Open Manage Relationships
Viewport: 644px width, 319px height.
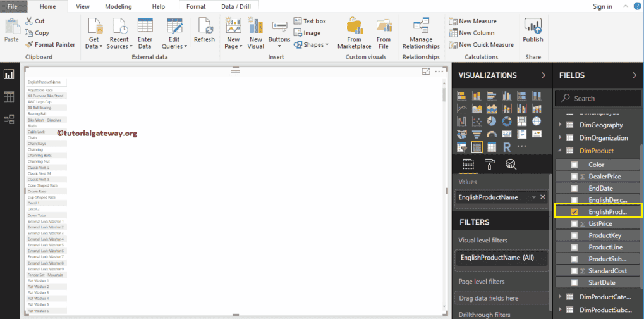point(421,34)
